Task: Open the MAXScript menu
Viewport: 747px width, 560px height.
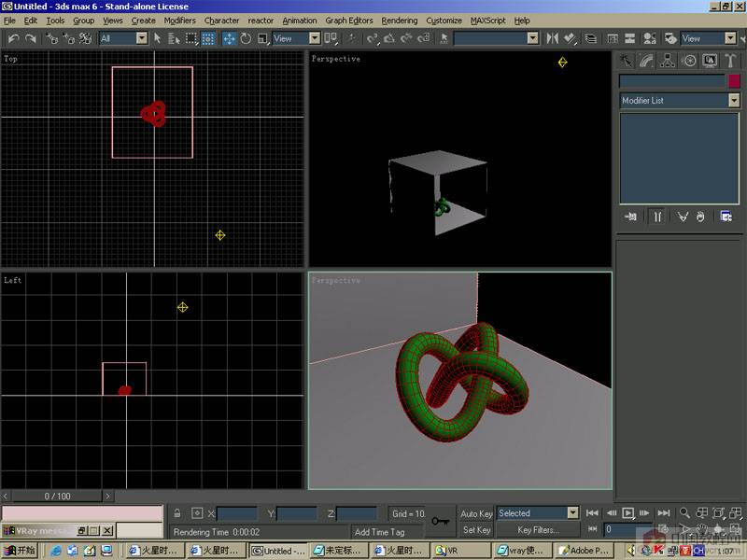Action: [x=487, y=21]
